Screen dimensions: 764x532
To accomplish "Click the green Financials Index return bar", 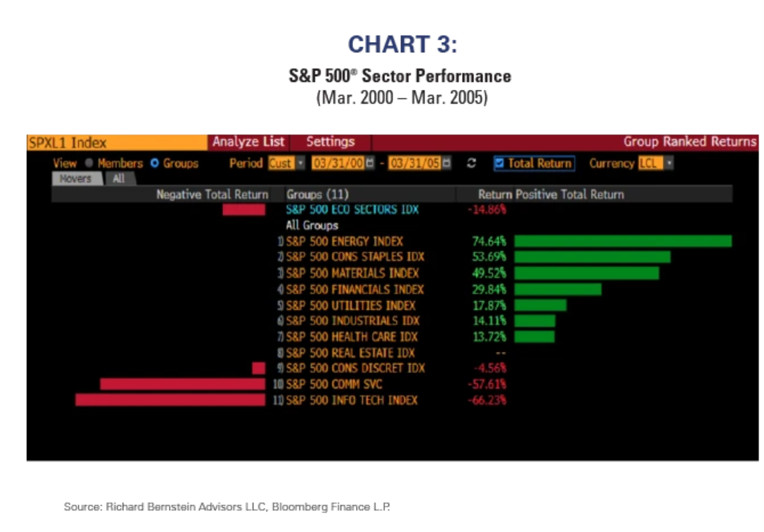I will tap(558, 290).
